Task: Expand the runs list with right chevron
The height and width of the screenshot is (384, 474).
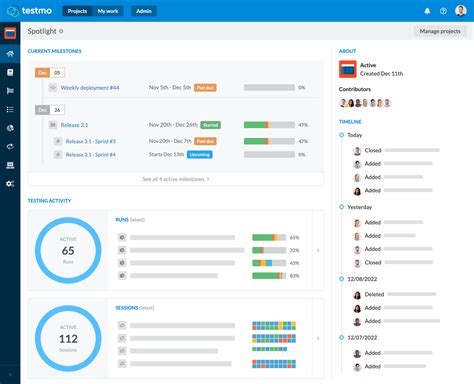Action: pyautogui.click(x=318, y=250)
